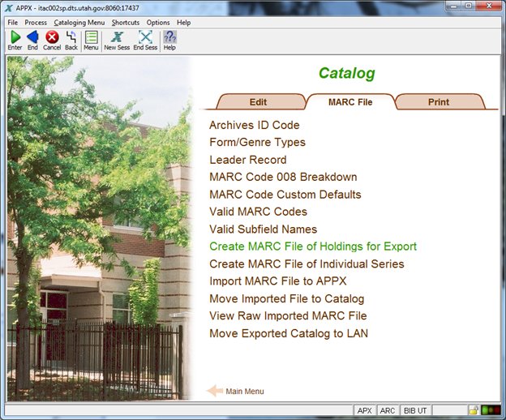Open Valid MARC Codes entry
This screenshot has width=506, height=420.
tap(258, 212)
